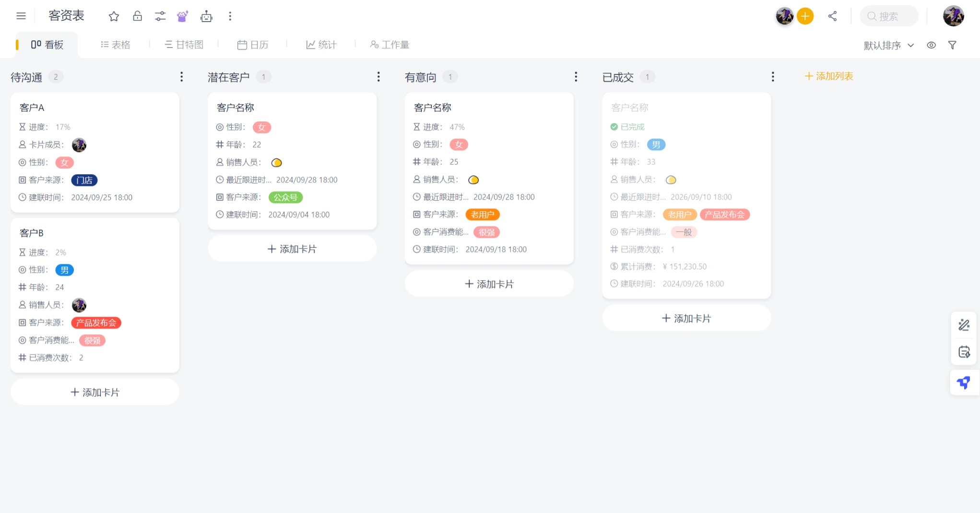Click the 2026/09/10 18:00 follow-up date

coord(701,197)
